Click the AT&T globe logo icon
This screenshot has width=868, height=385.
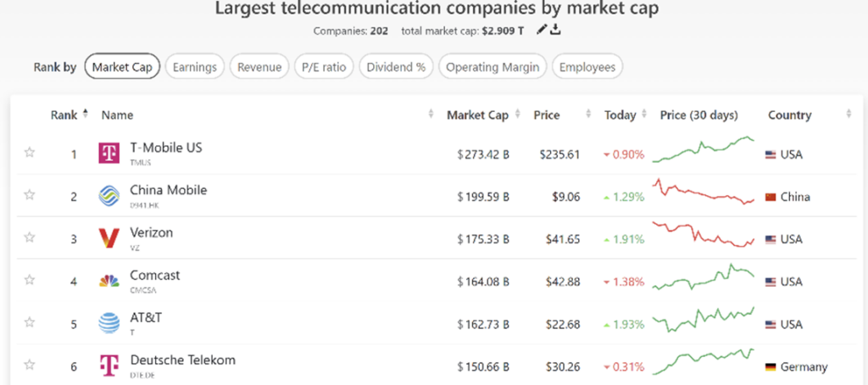tap(108, 323)
